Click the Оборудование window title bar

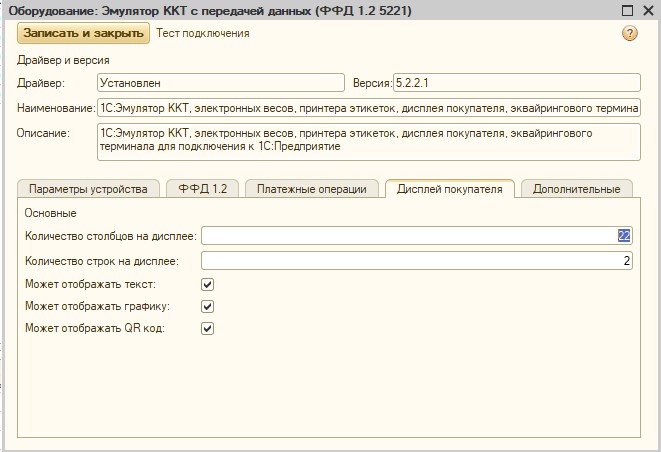300,10
